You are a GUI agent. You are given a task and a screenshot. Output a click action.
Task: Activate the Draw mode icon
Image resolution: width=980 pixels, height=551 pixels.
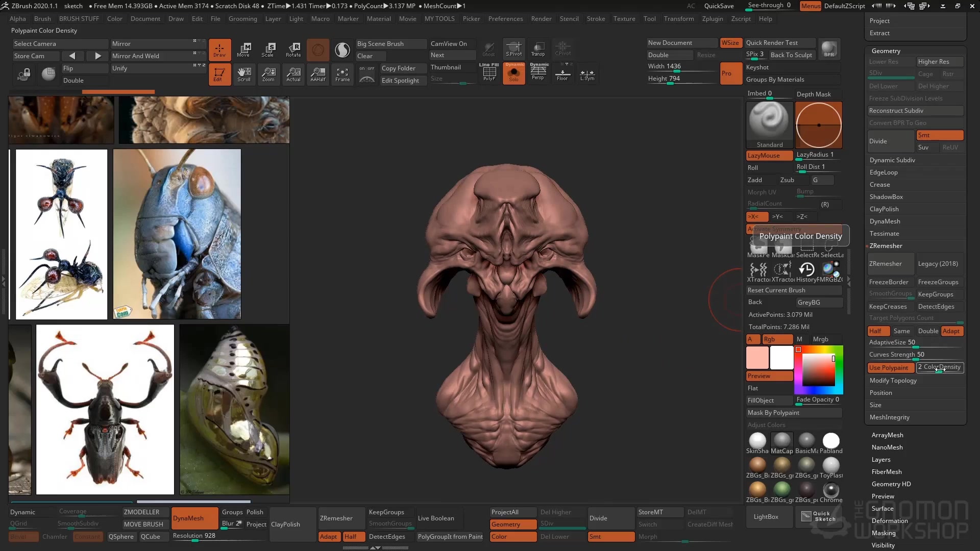tap(219, 49)
